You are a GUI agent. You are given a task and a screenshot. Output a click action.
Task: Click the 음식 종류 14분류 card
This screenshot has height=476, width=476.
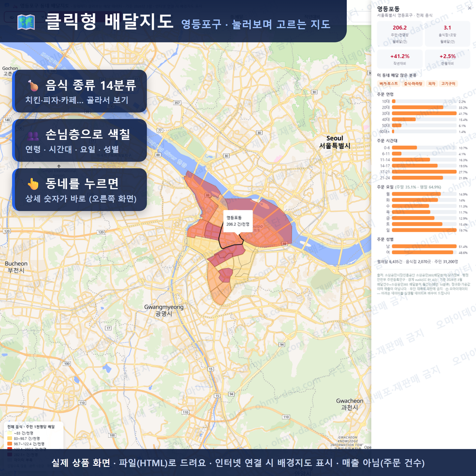tap(79, 91)
